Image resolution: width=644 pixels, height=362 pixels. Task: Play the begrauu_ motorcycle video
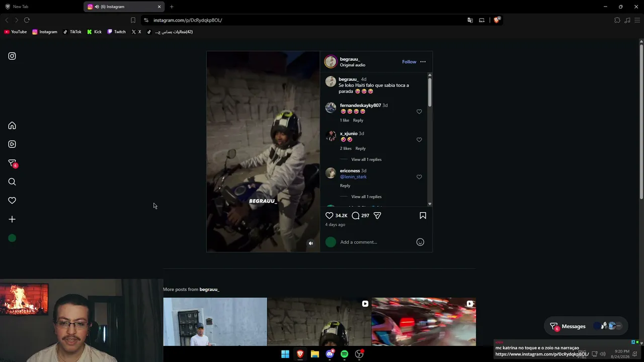tap(263, 151)
